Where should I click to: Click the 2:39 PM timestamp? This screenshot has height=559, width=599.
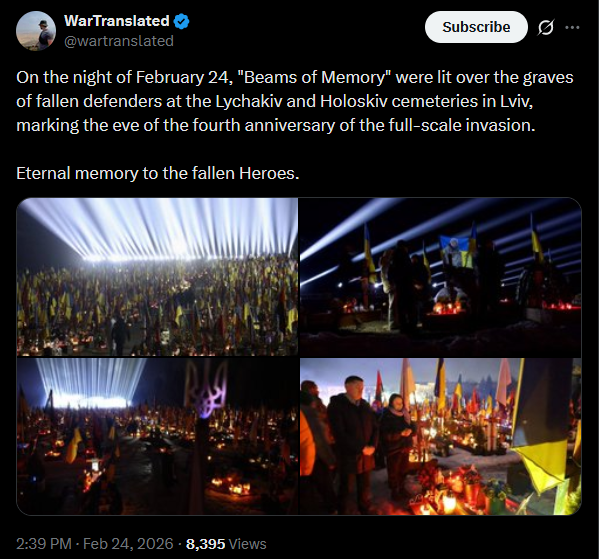(x=44, y=544)
